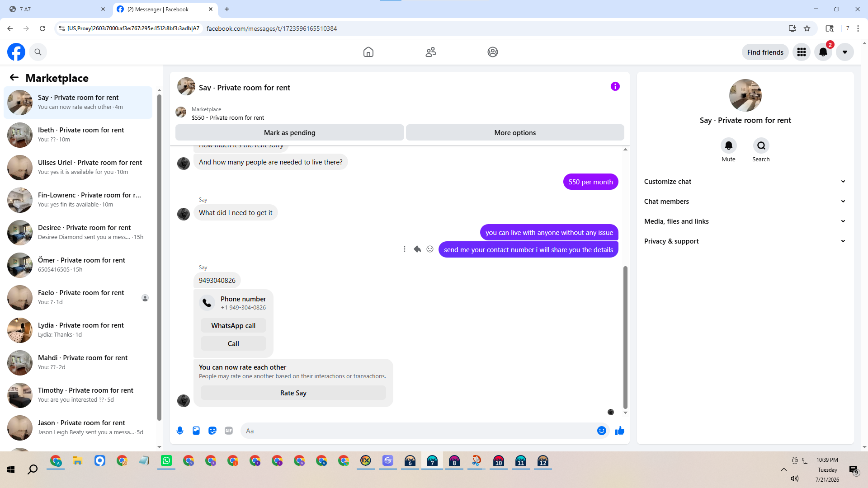Open the Windows Start menu
The height and width of the screenshot is (488, 868).
point(11,470)
